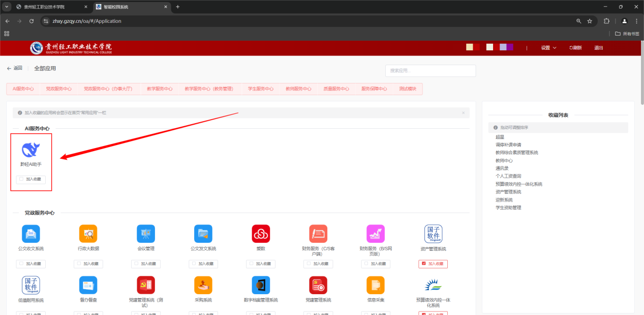Open the browser extensions puzzle icon
Image resolution: width=644 pixels, height=315 pixels.
click(x=606, y=21)
